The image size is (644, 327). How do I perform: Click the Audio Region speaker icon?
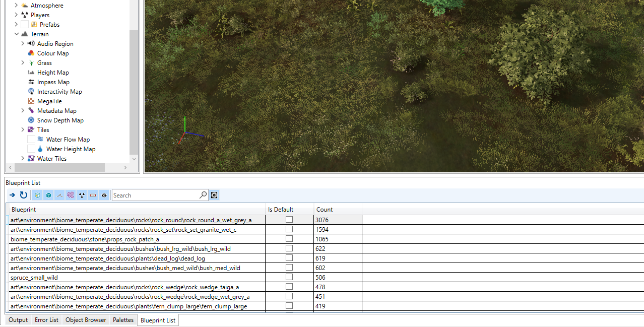[x=31, y=44]
